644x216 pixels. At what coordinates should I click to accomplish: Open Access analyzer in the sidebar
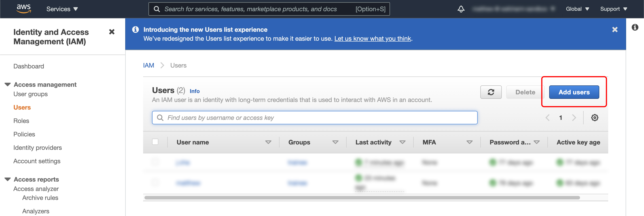tap(36, 189)
